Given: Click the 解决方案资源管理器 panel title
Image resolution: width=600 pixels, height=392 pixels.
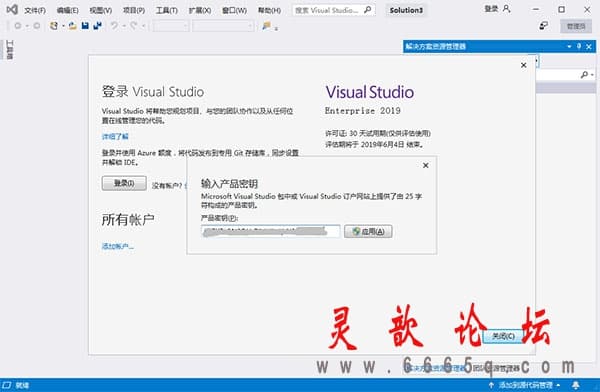Looking at the screenshot, I should (436, 46).
